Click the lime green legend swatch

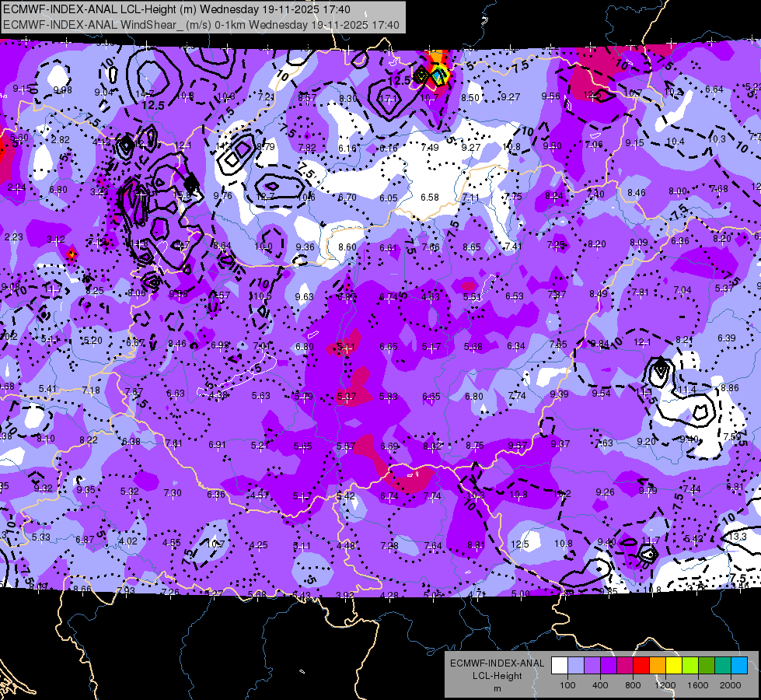click(x=690, y=666)
